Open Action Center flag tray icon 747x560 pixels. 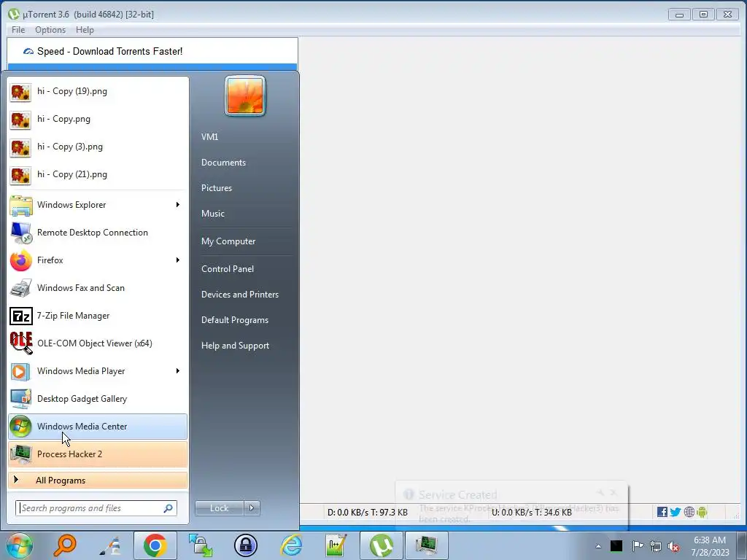click(638, 545)
